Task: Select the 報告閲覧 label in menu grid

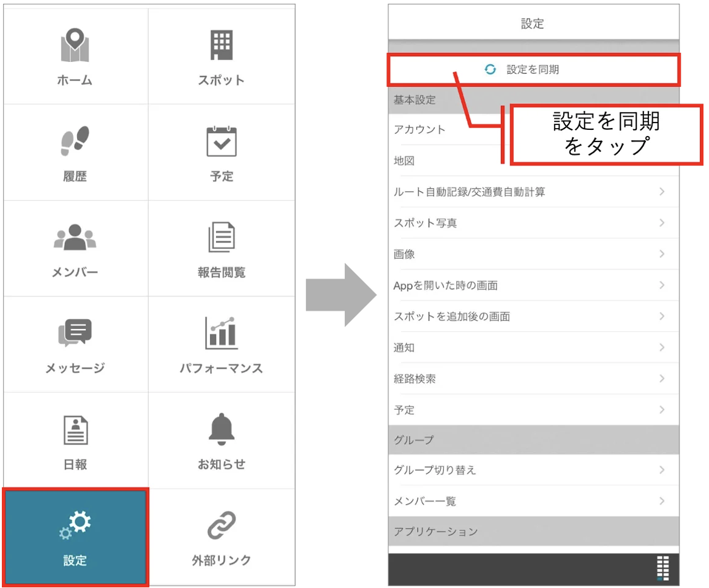Action: (x=222, y=273)
